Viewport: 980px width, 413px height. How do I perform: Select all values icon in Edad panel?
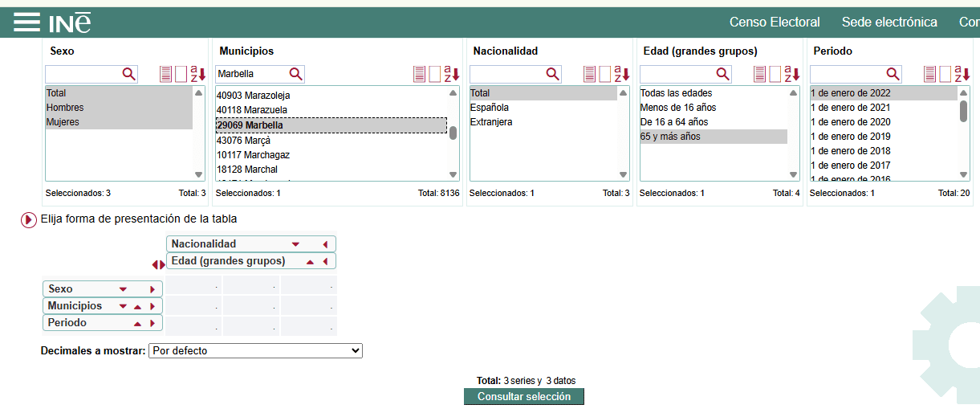760,74
